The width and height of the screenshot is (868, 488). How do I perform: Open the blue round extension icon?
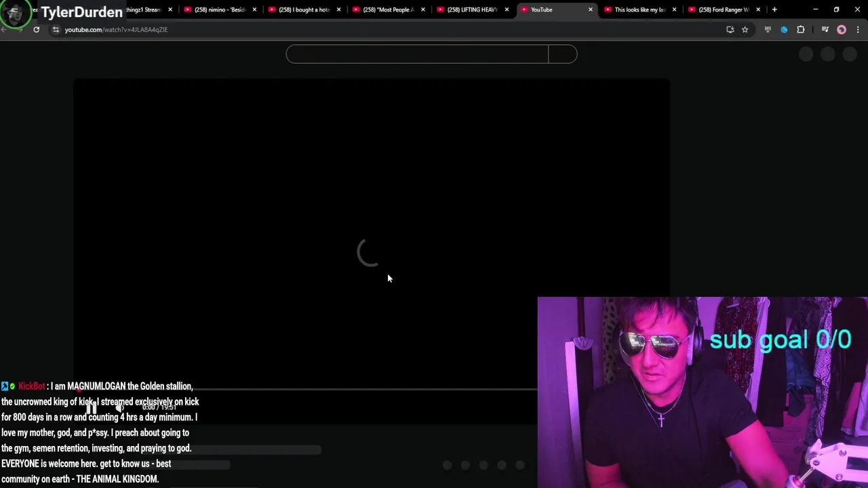coord(784,30)
